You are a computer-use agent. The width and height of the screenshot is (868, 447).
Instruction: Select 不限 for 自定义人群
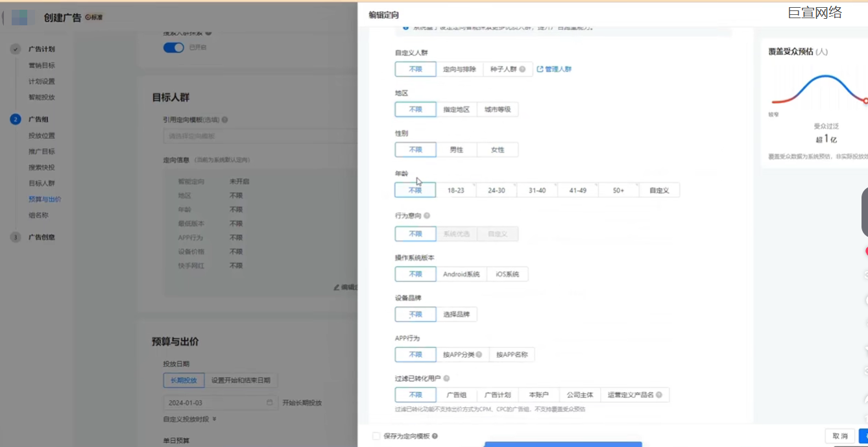[415, 69]
